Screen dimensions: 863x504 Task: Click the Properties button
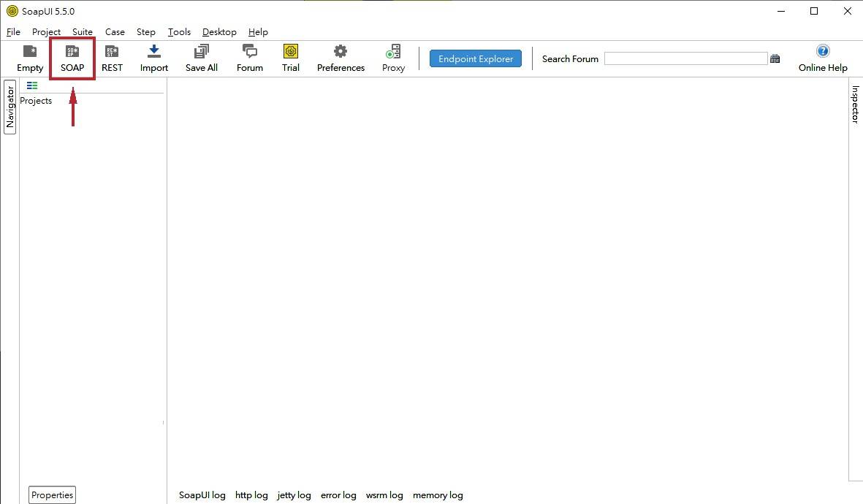point(53,495)
